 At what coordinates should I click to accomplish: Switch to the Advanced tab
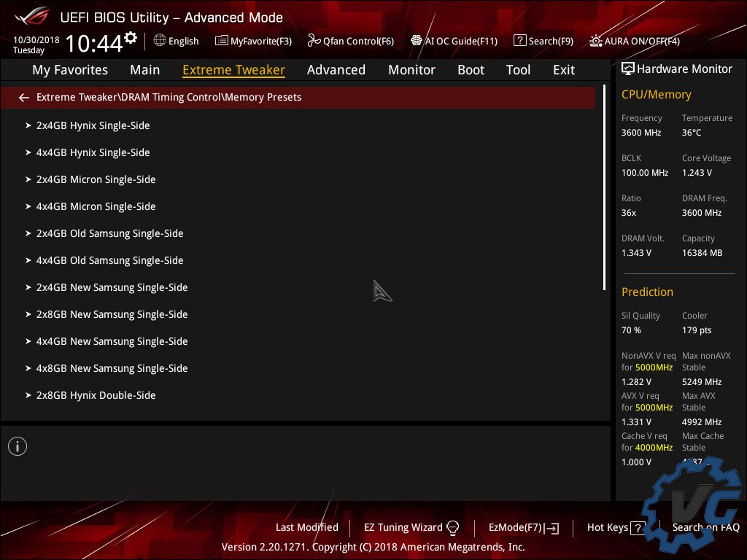point(336,70)
